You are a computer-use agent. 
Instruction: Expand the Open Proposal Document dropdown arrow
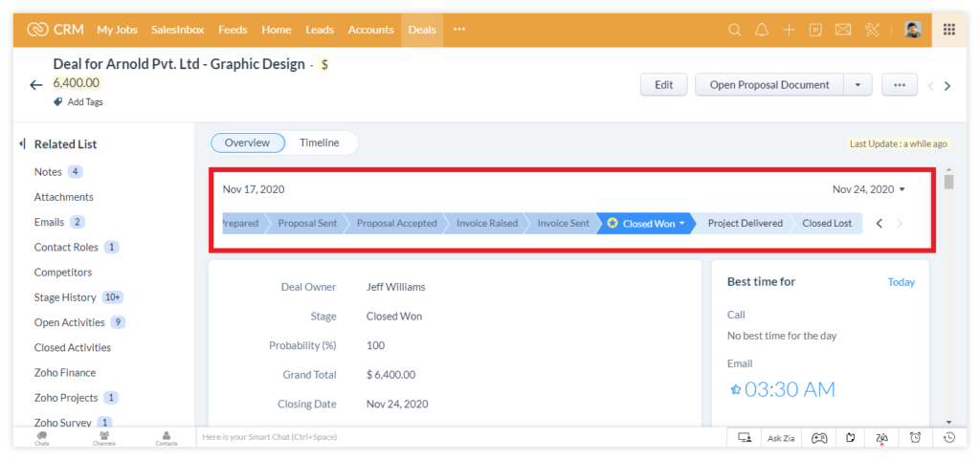(857, 85)
